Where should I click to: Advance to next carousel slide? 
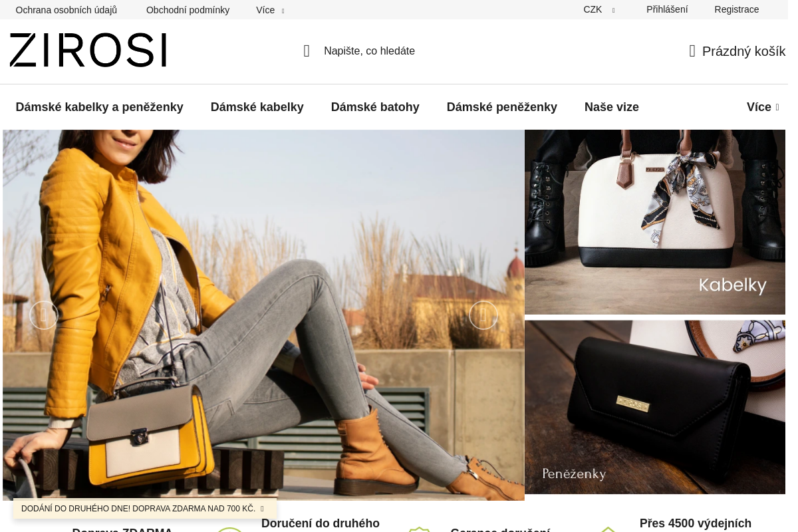[x=483, y=315]
